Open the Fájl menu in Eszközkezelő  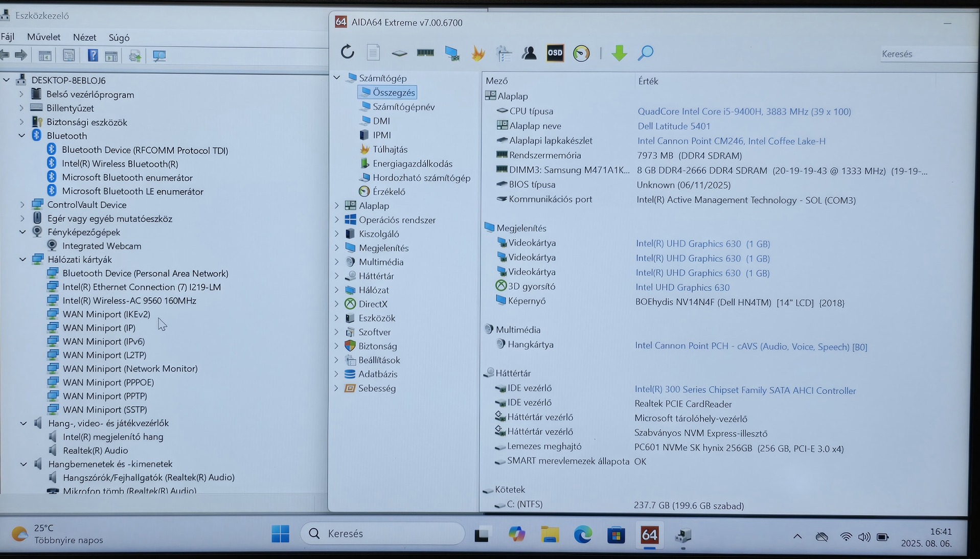coord(8,37)
